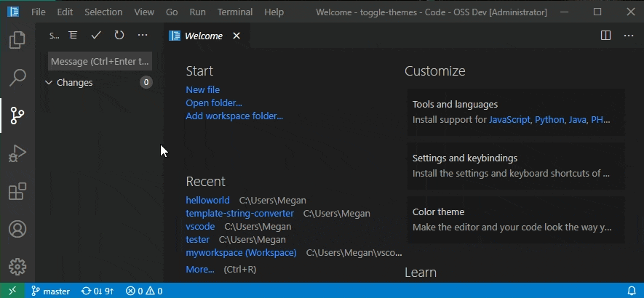Click the JavaScript language link
Viewport: 644px width, 298px height.
(509, 120)
